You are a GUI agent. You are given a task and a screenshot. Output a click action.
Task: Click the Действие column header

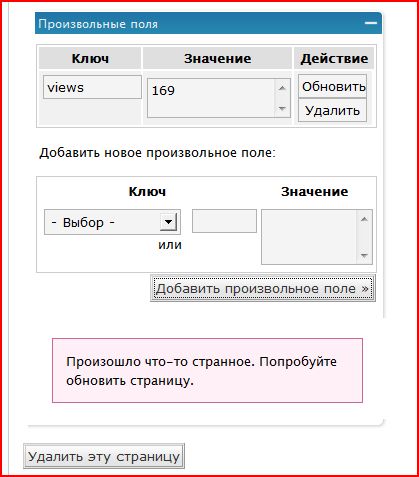[x=334, y=58]
